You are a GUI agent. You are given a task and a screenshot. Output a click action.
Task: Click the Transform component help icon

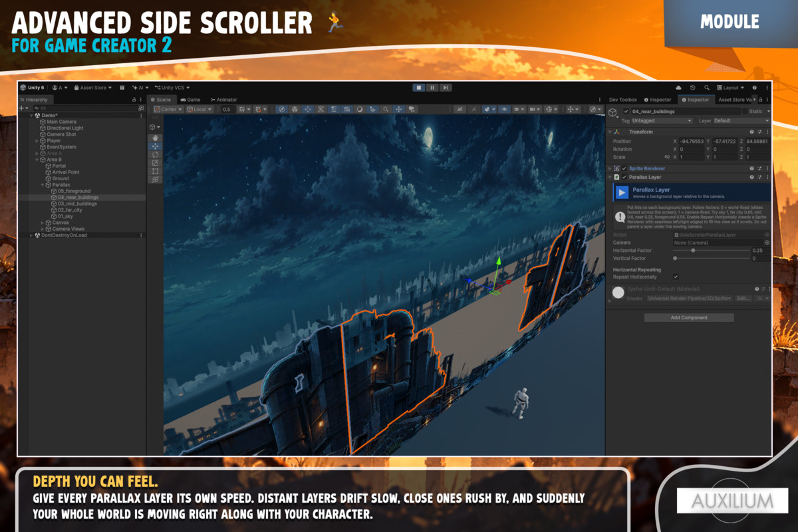tap(751, 132)
